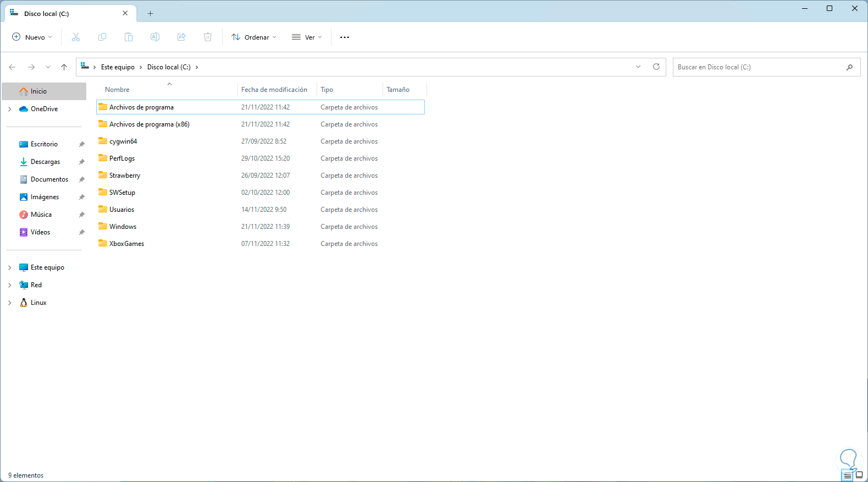This screenshot has width=868, height=482.
Task: Open Música quick access folder
Action: click(41, 215)
